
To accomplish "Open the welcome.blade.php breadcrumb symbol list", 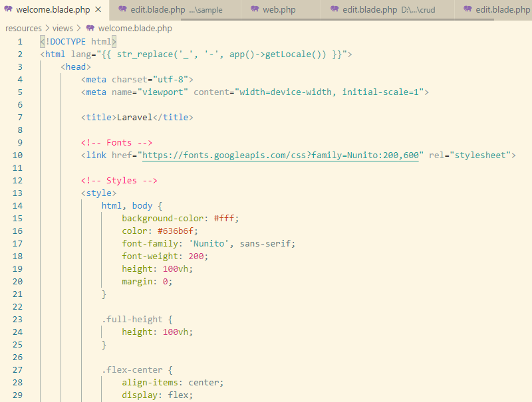I will point(134,29).
